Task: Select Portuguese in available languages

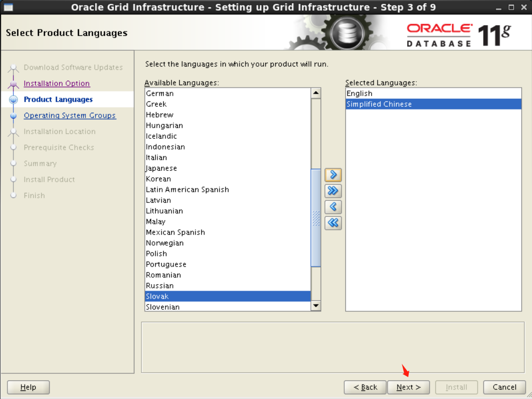Action: tap(228, 264)
